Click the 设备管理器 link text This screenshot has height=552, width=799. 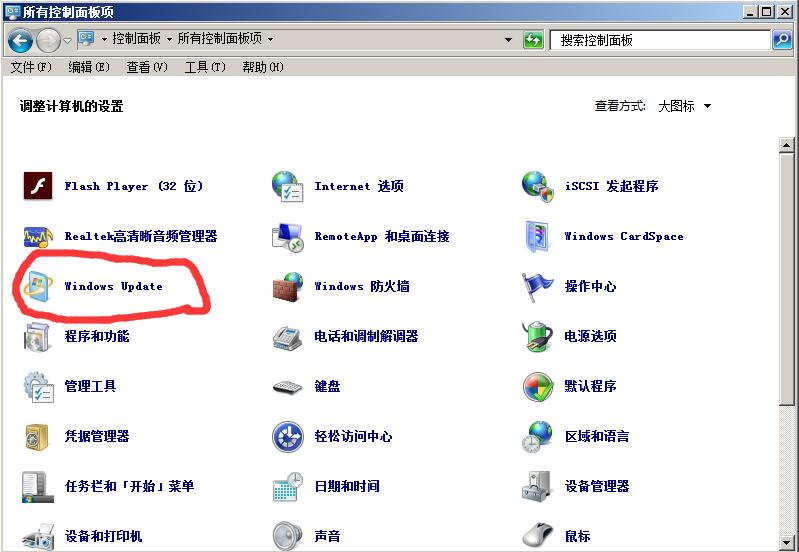(x=597, y=486)
